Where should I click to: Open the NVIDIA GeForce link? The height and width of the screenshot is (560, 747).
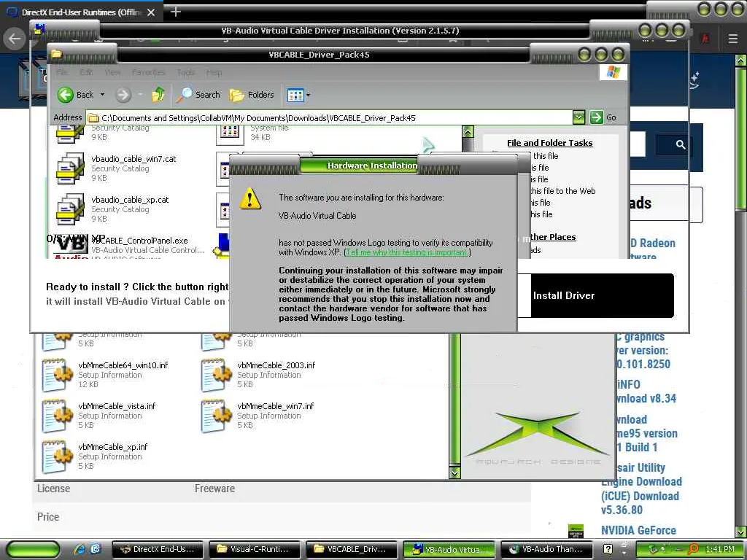638,530
